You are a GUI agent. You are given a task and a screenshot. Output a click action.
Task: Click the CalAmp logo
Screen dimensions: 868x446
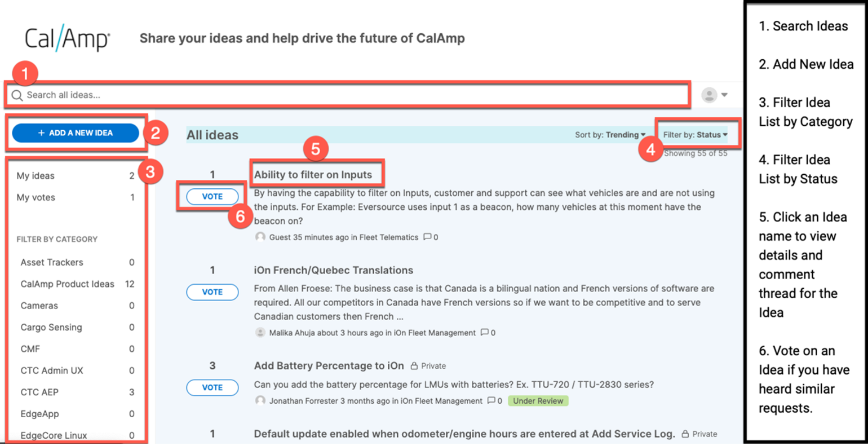tap(67, 38)
